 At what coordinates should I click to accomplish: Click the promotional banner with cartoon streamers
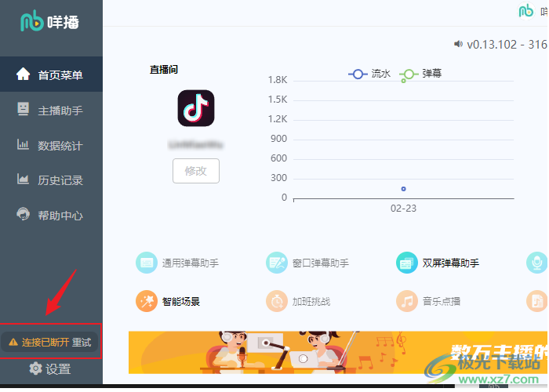(x=338, y=353)
